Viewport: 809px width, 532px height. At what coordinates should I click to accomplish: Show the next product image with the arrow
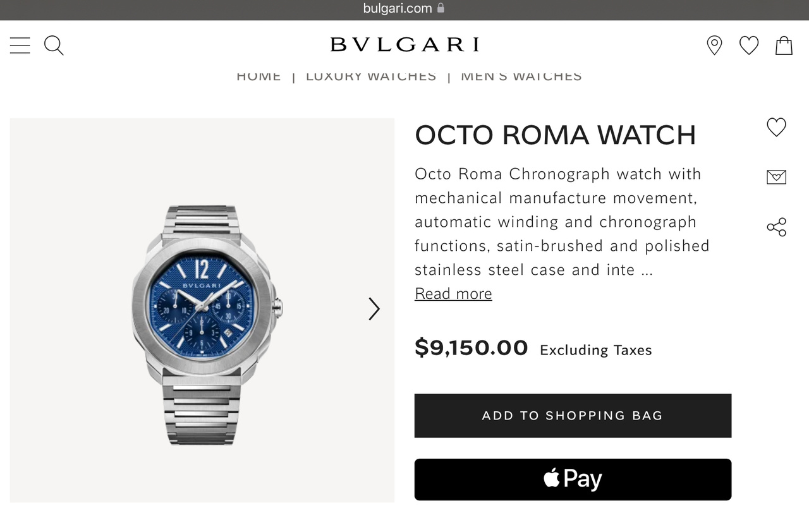[x=374, y=309]
